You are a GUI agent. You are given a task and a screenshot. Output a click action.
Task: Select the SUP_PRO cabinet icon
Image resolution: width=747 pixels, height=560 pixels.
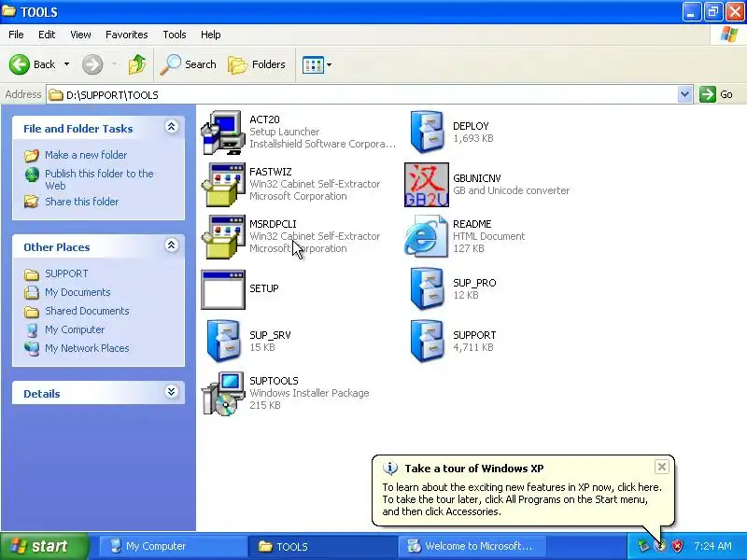(x=427, y=289)
